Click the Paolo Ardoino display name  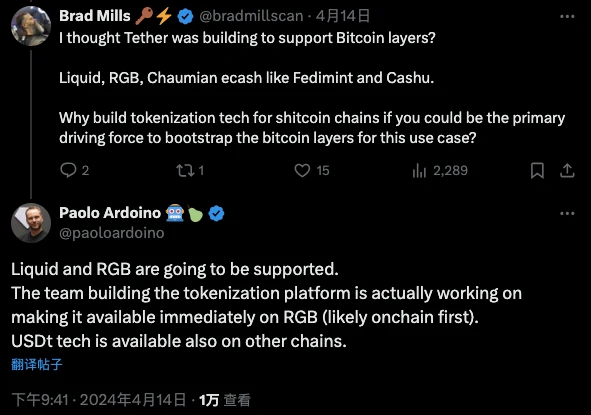tap(110, 213)
